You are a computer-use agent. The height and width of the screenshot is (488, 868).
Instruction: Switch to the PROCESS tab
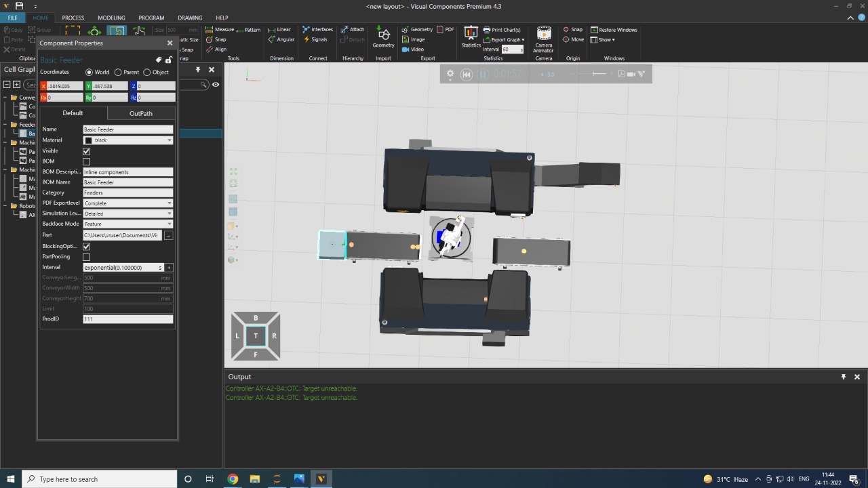73,18
